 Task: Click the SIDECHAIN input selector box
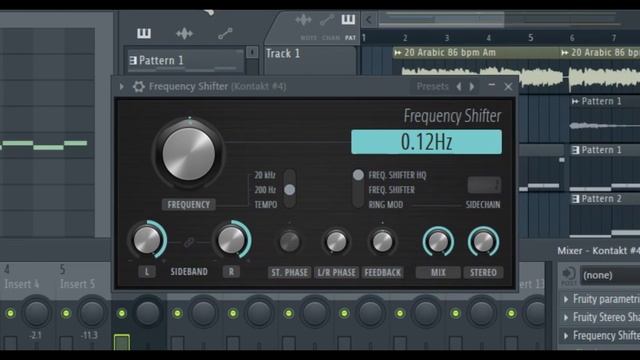pos(484,185)
